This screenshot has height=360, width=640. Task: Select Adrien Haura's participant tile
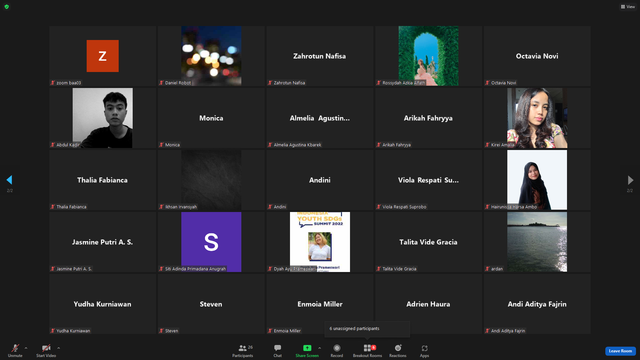428,304
